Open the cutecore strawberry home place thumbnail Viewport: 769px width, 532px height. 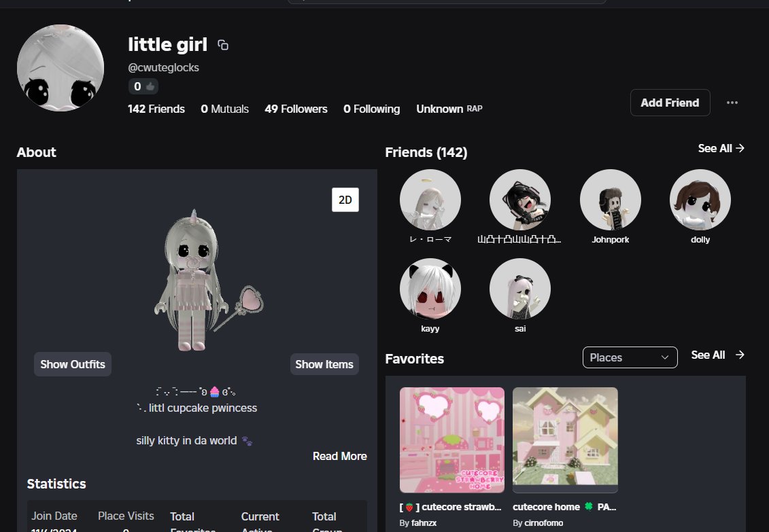(451, 440)
